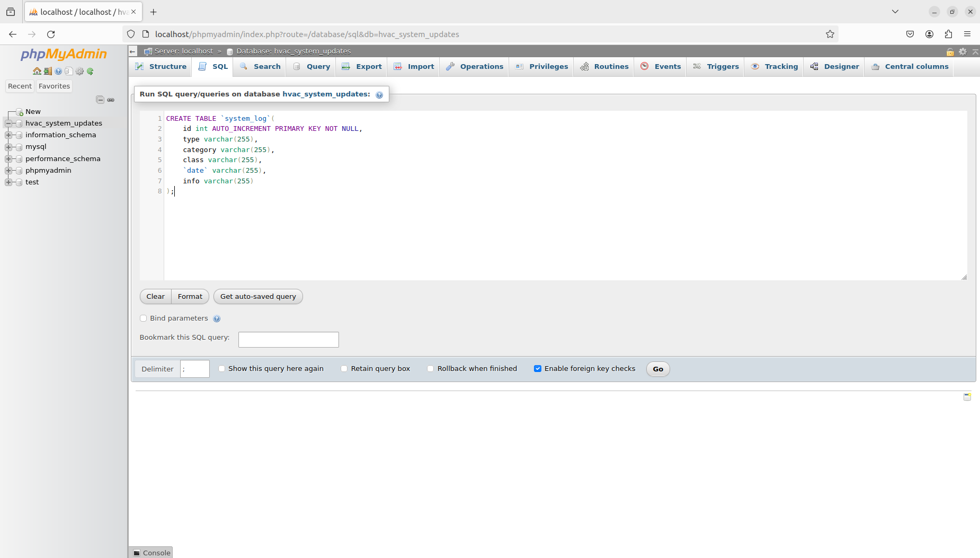The image size is (980, 558).
Task: Click the link chain icon in sidebar
Action: (111, 100)
